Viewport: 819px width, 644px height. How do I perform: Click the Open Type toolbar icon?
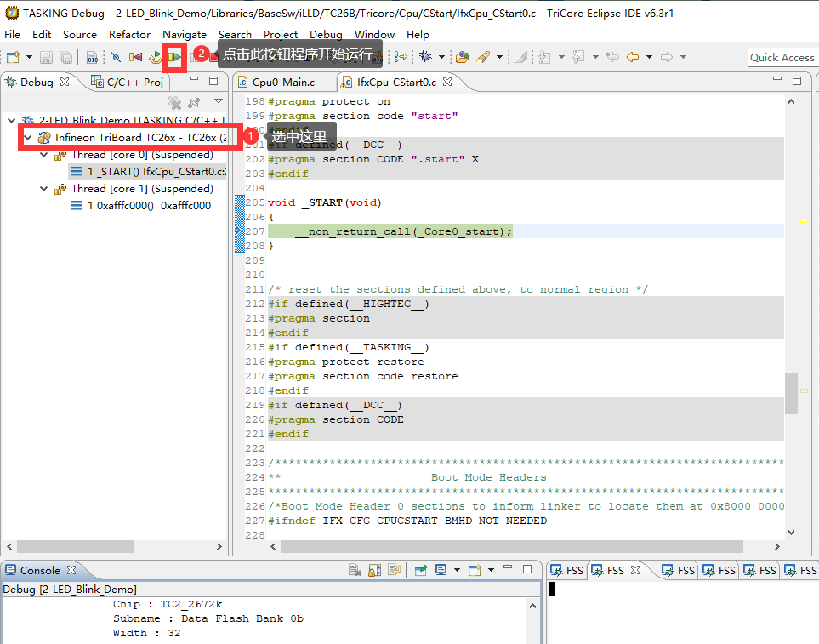point(463,57)
